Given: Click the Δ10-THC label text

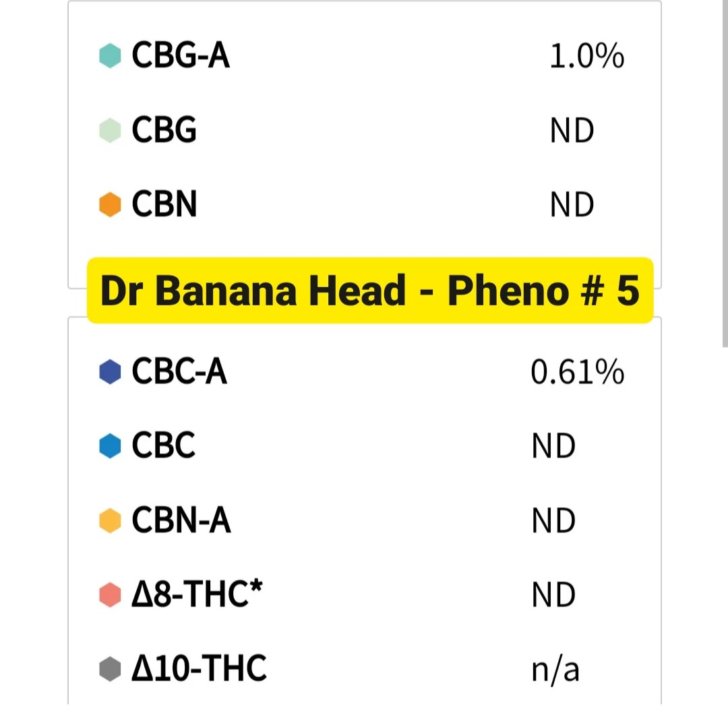Looking at the screenshot, I should 199,669.
